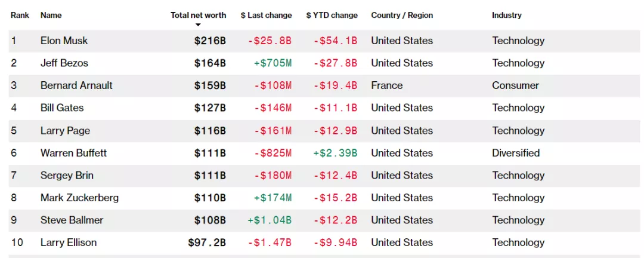Sort by Total net worth column
This screenshot has width=644, height=258.
click(198, 15)
